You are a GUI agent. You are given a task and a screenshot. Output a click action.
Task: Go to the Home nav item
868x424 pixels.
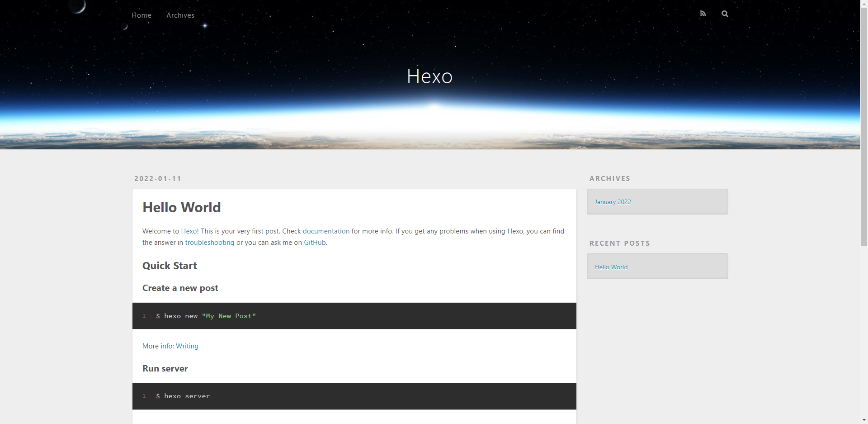(142, 15)
